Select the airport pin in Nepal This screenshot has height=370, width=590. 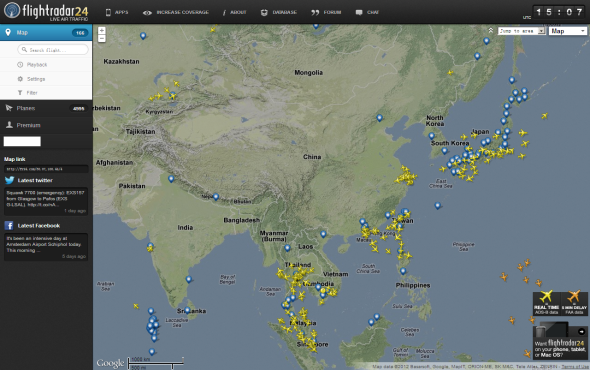(216, 196)
